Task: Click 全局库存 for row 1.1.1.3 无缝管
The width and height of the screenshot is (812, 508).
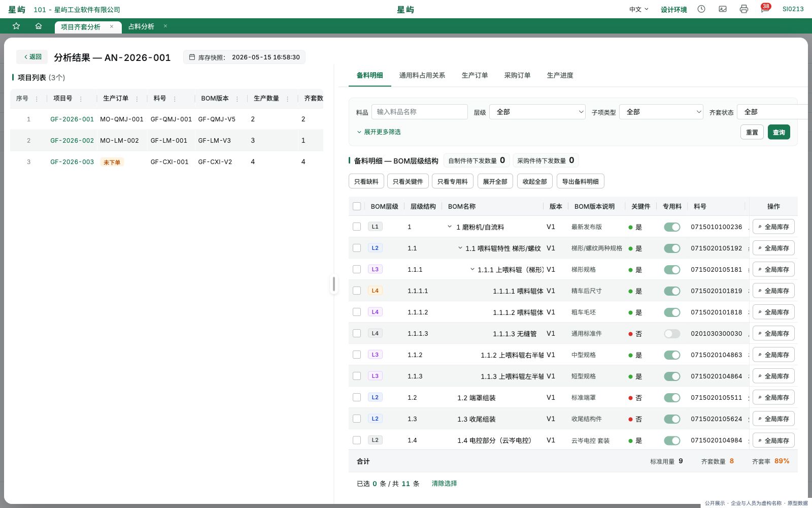Action: [x=773, y=334]
